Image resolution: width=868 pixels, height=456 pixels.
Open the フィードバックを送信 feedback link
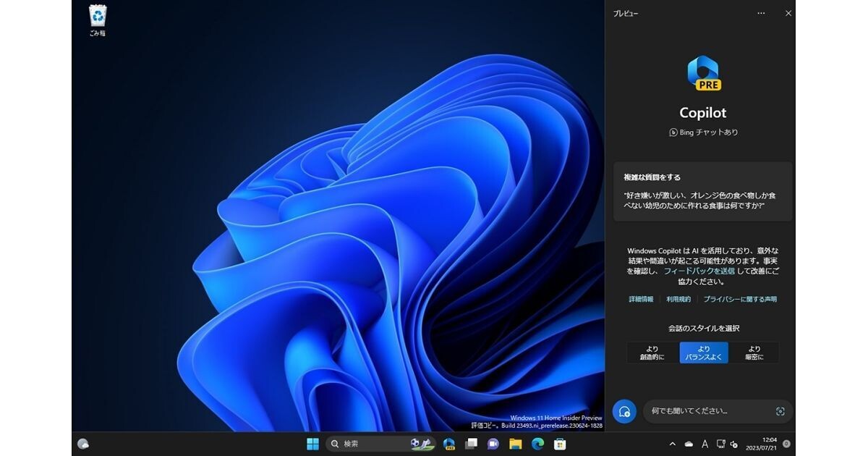click(x=699, y=271)
